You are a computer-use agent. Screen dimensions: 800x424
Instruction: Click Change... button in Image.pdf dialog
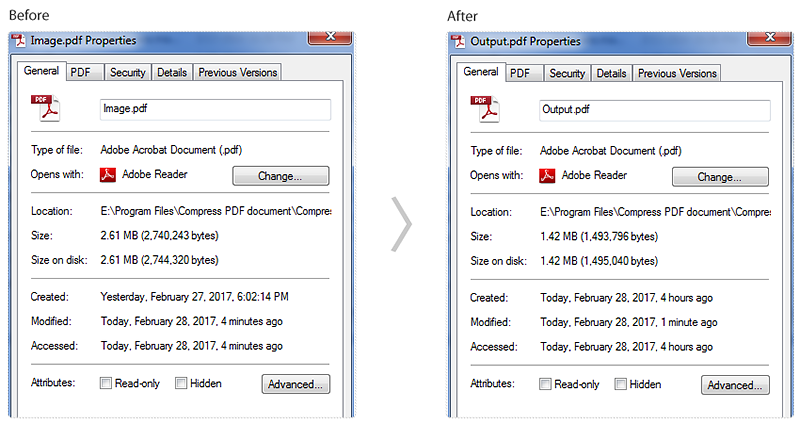281,176
